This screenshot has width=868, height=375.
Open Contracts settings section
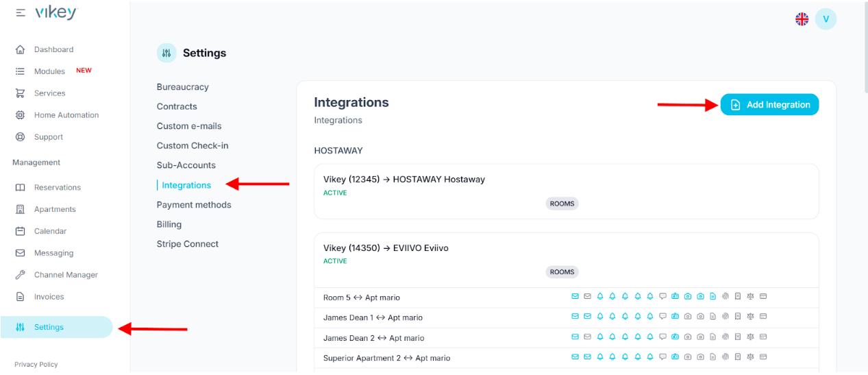coord(177,106)
